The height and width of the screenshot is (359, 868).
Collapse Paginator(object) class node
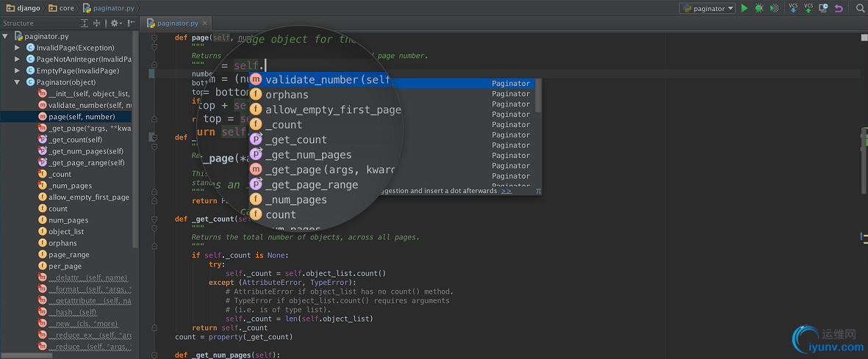[17, 82]
